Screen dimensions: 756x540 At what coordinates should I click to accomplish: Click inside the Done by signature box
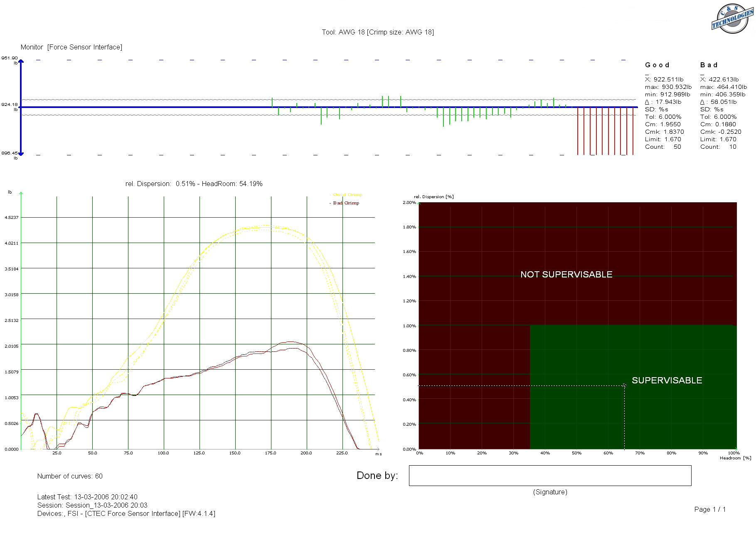[x=550, y=476]
